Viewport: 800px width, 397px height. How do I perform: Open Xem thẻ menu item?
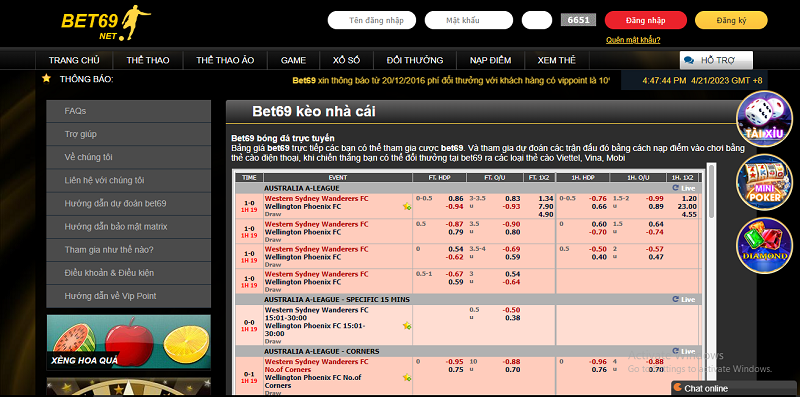(557, 60)
